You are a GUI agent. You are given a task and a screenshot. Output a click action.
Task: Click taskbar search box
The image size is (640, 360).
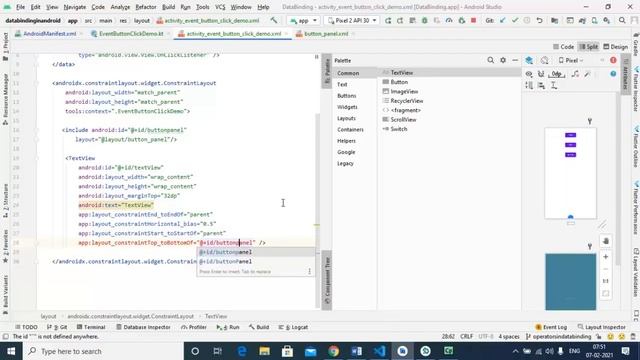(x=102, y=351)
